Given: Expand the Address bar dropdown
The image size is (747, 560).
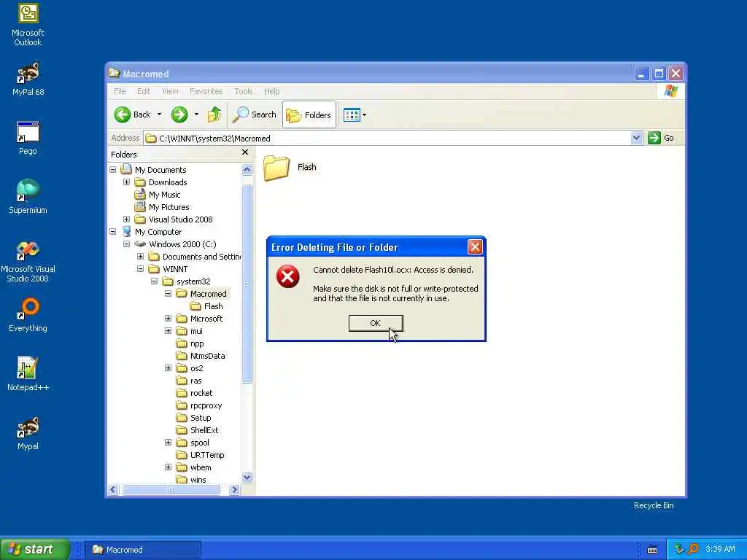Looking at the screenshot, I should [x=636, y=138].
